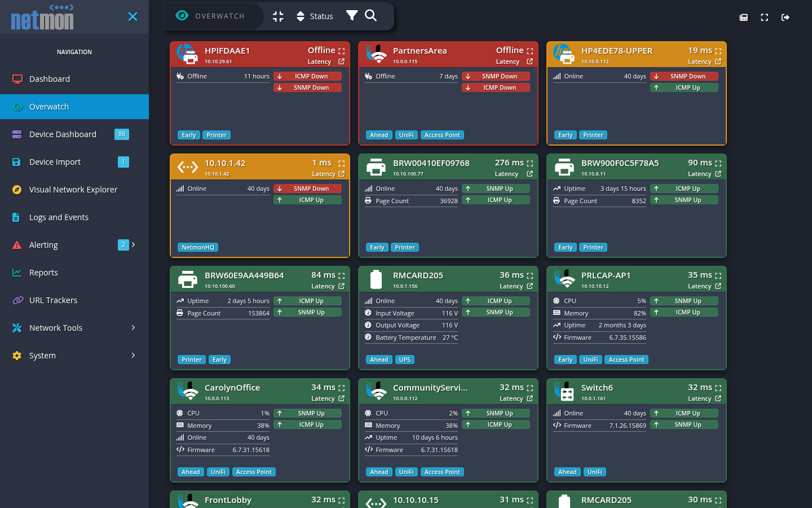The width and height of the screenshot is (812, 508).
Task: Click the Switch6 switch device icon
Action: 564,391
